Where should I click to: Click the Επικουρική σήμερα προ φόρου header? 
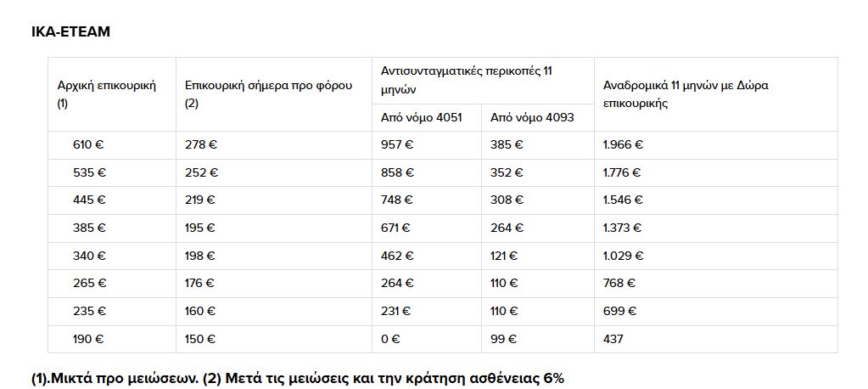268,94
